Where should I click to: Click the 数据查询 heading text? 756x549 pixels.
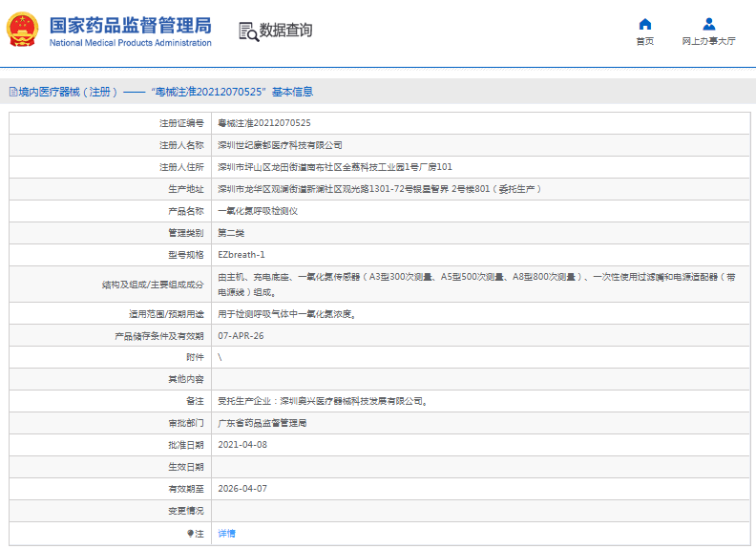click(285, 31)
